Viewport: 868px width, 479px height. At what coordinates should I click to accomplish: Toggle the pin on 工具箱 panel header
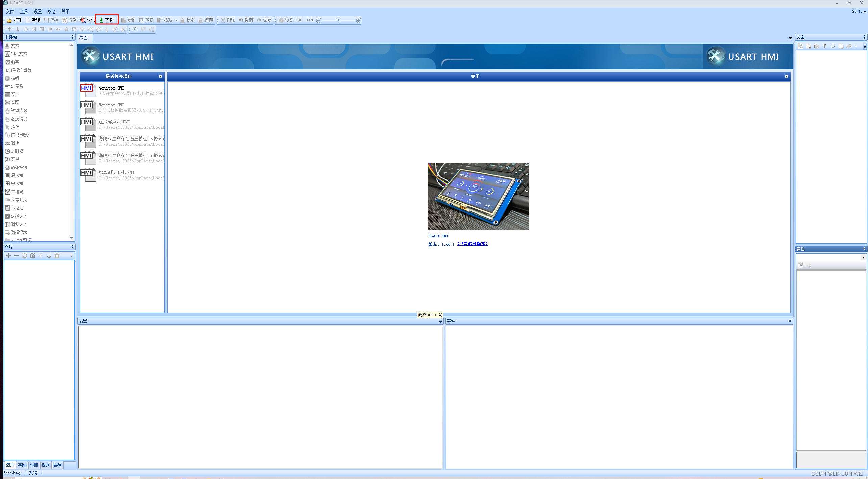(x=72, y=37)
